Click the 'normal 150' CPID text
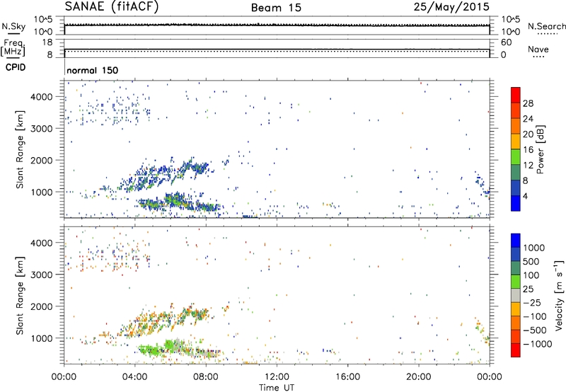The width and height of the screenshot is (566, 392). tap(93, 70)
